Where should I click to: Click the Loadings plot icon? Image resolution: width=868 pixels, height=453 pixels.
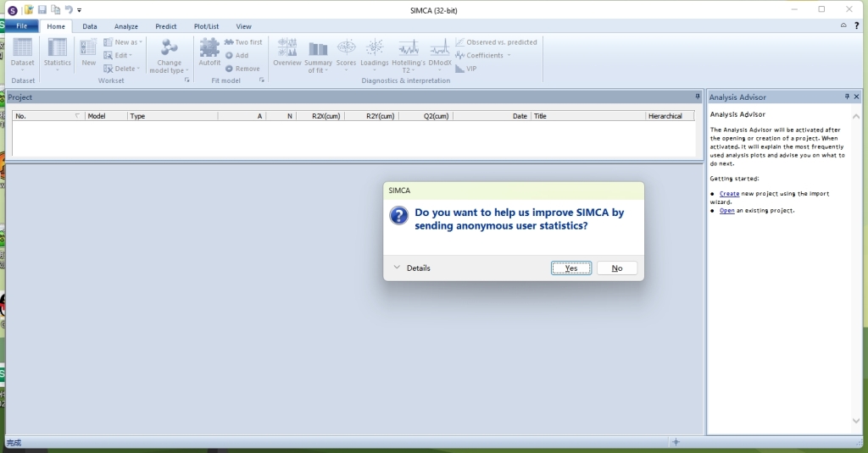tap(375, 48)
